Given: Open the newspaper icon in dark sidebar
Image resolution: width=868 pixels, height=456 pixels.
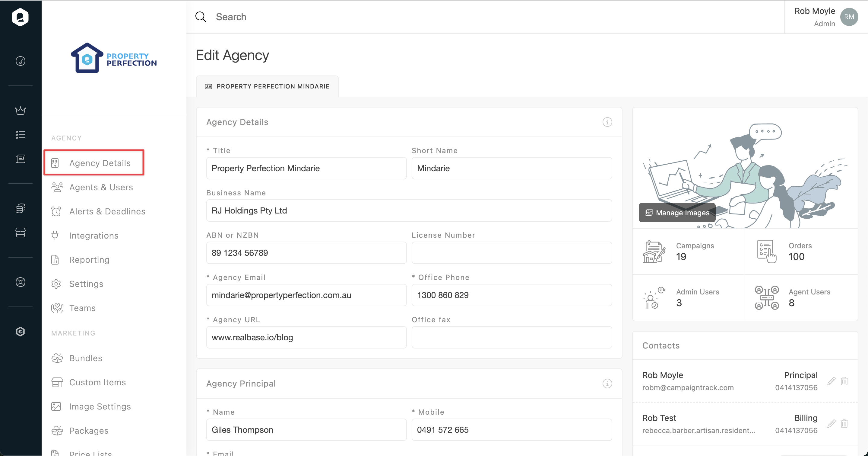Looking at the screenshot, I should click(x=21, y=159).
